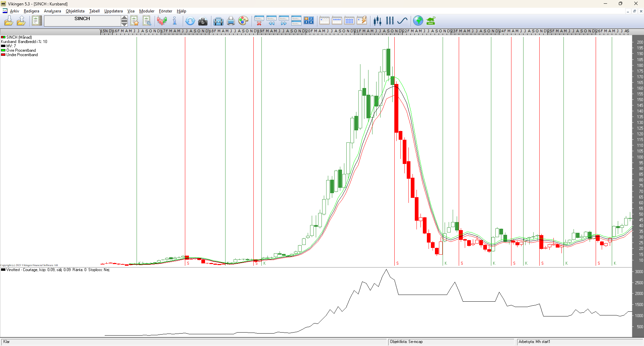Viewport: 644px width, 346px height.
Task: Print the chart with the printer icon
Action: coord(231,21)
